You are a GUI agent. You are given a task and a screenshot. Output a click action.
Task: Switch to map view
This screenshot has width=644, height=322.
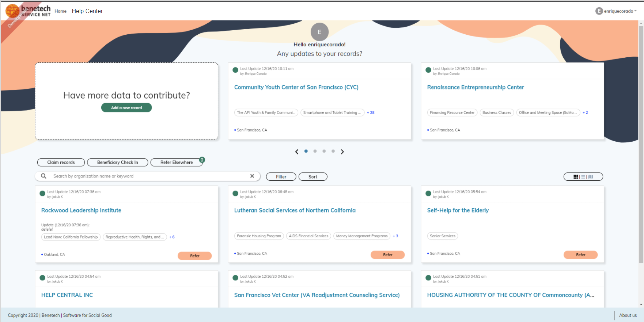(x=591, y=177)
